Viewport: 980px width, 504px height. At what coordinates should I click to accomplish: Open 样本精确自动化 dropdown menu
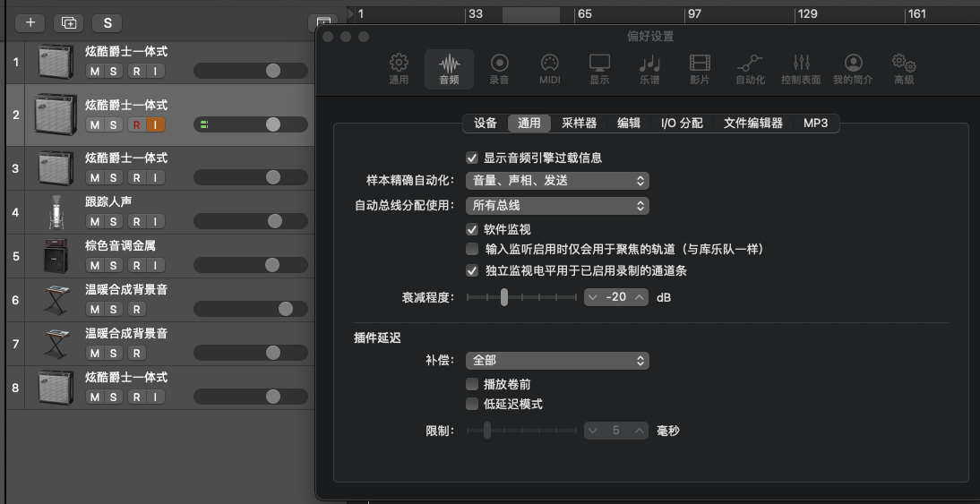pyautogui.click(x=557, y=181)
